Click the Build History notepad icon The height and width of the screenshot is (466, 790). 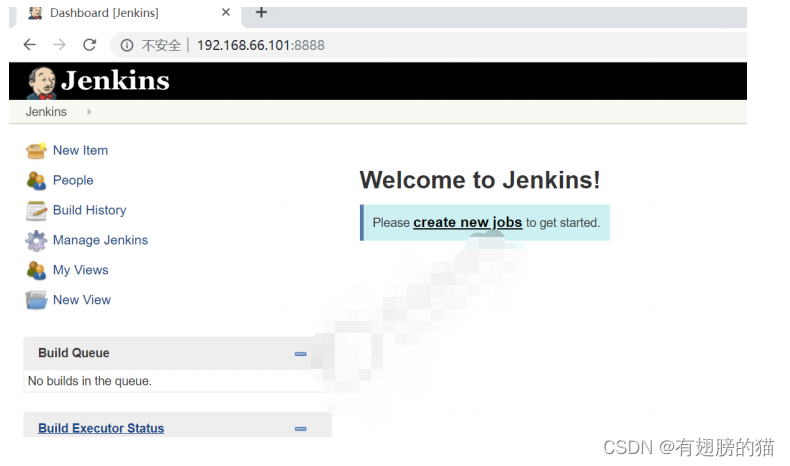(x=36, y=211)
